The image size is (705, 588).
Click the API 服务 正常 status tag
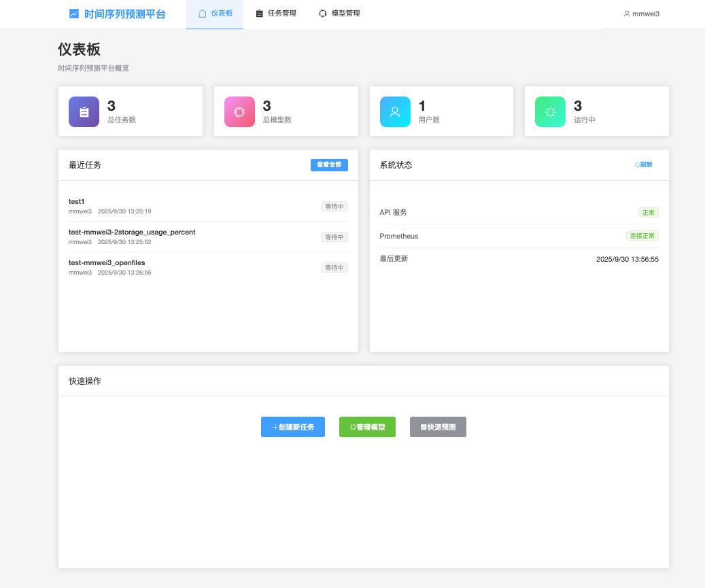click(649, 213)
